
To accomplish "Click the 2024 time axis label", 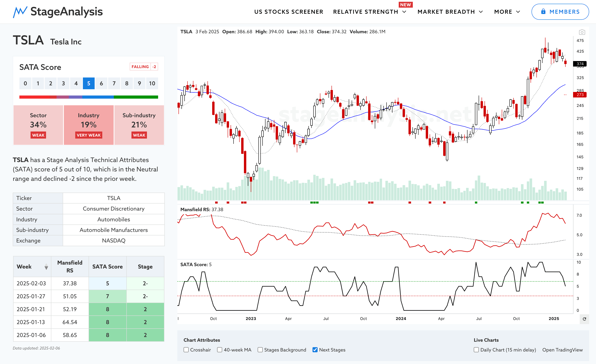I will 401,319.
